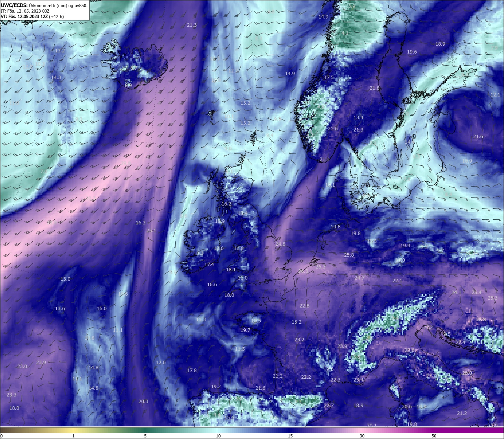
Task: Select the 24.7 map value
Action: point(359,278)
